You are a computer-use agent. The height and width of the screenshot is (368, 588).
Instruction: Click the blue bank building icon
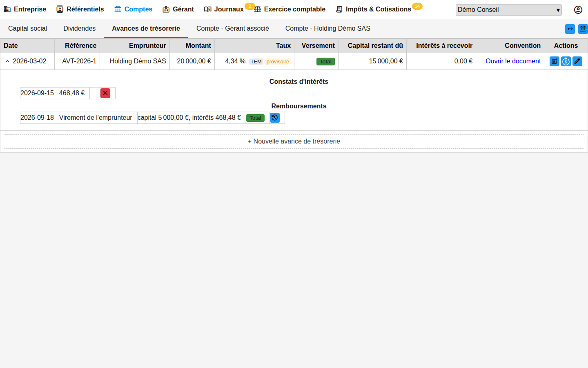pyautogui.click(x=583, y=29)
